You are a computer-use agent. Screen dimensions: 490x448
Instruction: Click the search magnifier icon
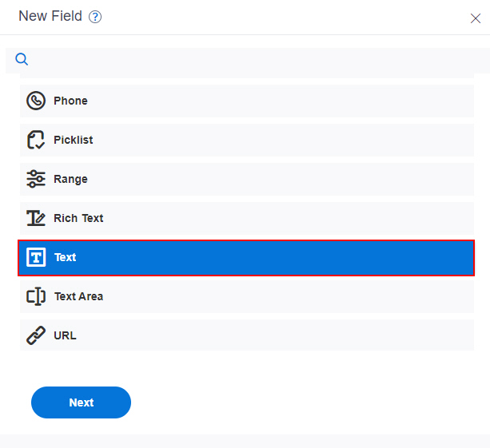22,59
